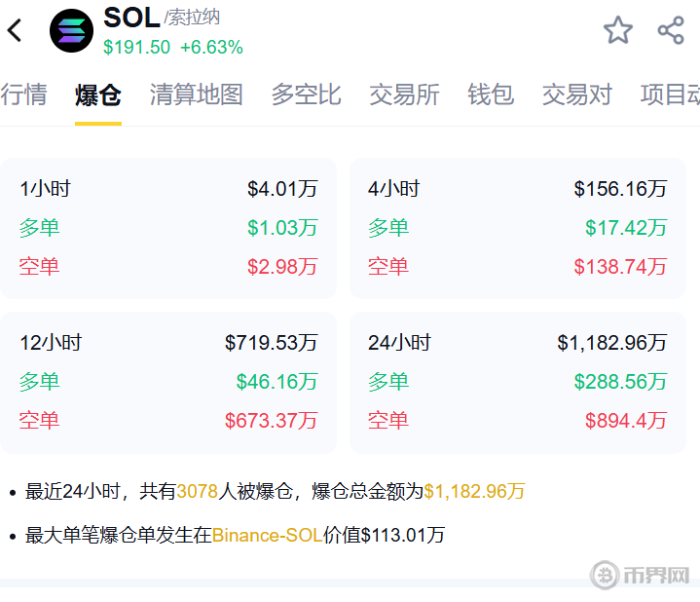Switch to the 交易对 tab
This screenshot has height=602, width=700.
pos(577,94)
